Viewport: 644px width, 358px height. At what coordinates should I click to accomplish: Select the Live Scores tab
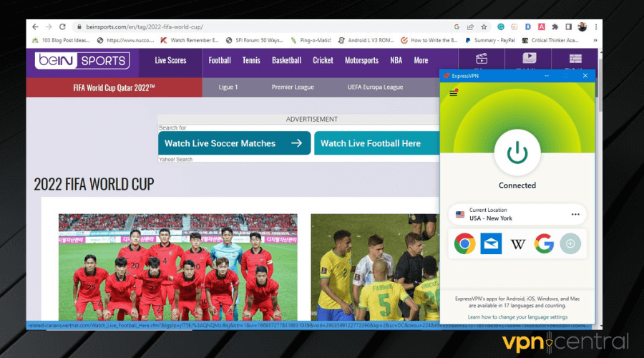pyautogui.click(x=170, y=61)
